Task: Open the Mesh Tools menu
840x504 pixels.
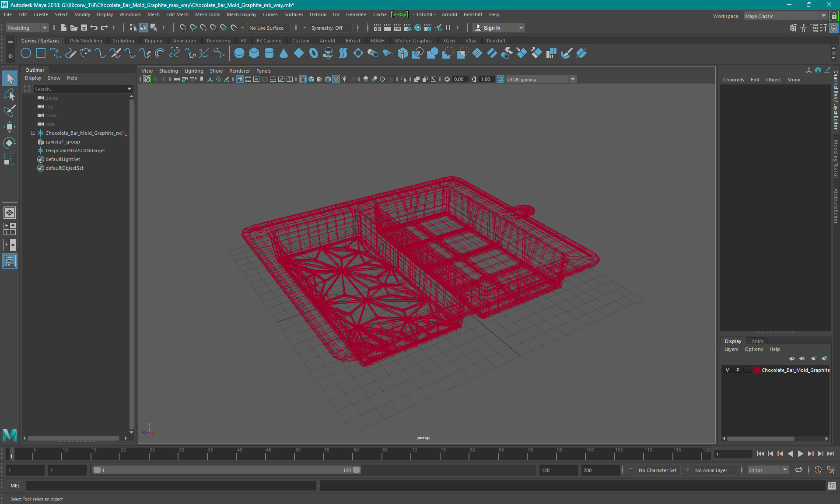Action: coord(207,14)
